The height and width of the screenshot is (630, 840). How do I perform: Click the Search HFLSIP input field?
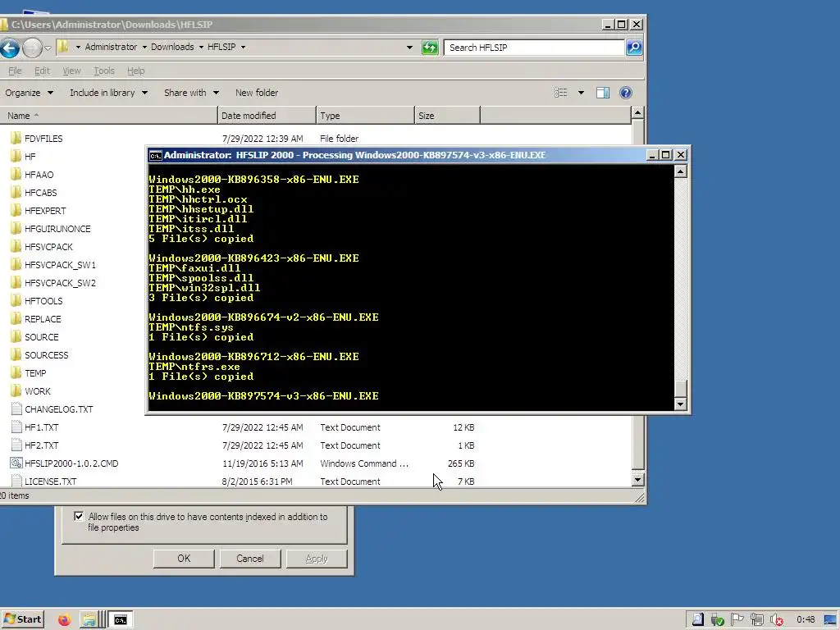point(534,47)
